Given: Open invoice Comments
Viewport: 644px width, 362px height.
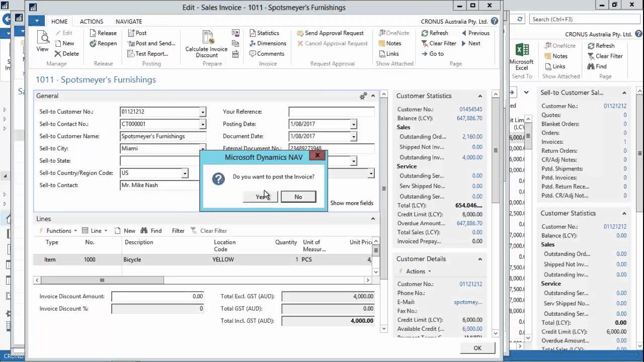Looking at the screenshot, I should 267,54.
